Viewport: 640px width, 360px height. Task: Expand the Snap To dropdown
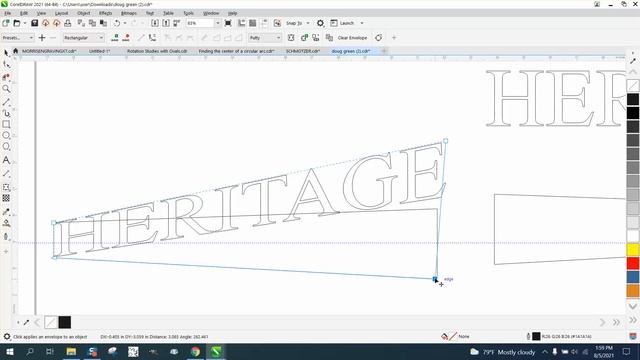click(x=308, y=23)
